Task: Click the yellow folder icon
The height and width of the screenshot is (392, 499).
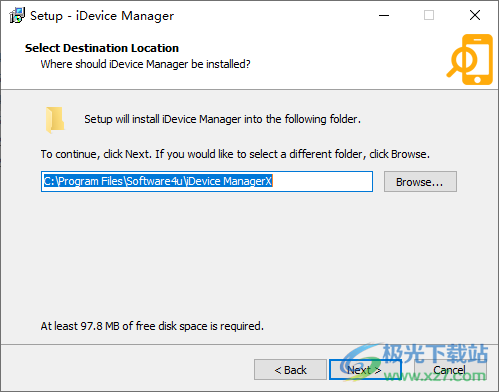Action: pos(55,119)
